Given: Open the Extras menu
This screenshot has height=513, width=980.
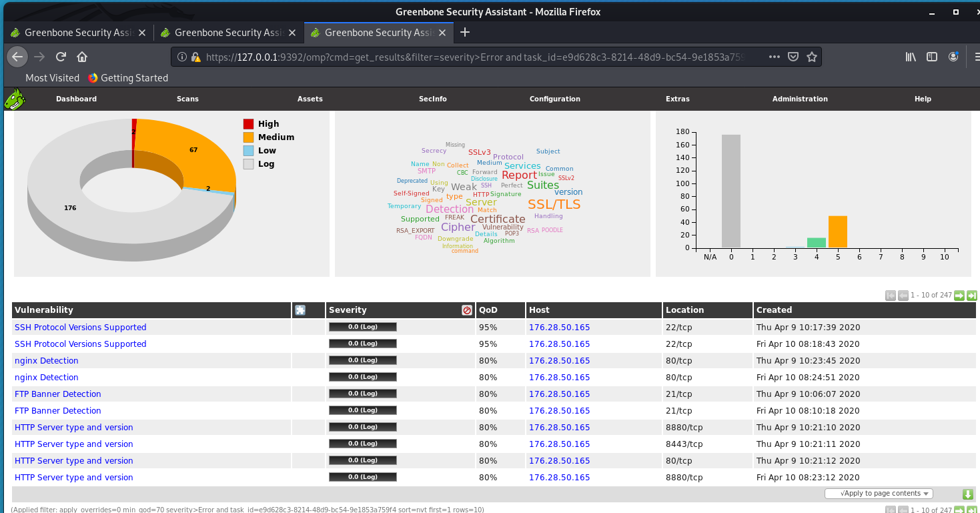Looking at the screenshot, I should point(678,99).
